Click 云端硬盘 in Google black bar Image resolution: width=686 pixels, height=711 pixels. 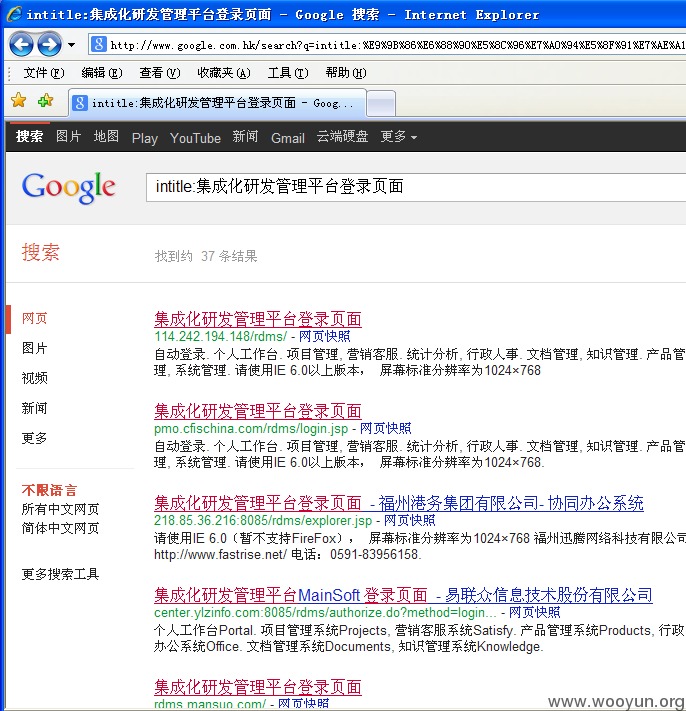(x=342, y=136)
